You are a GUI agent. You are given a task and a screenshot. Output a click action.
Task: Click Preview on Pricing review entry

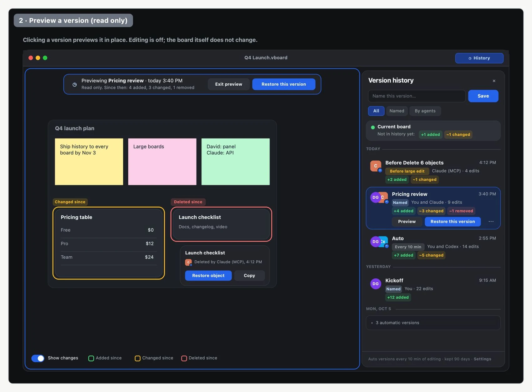(x=407, y=221)
